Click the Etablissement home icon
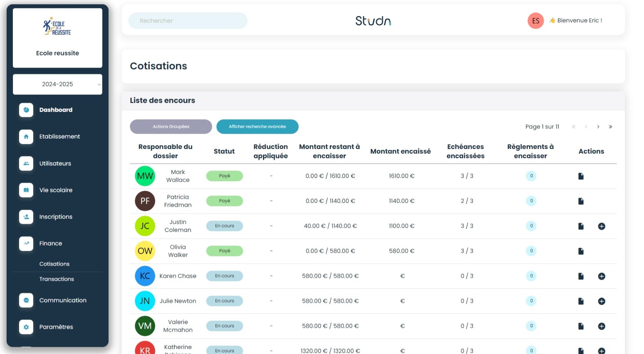 26,136
